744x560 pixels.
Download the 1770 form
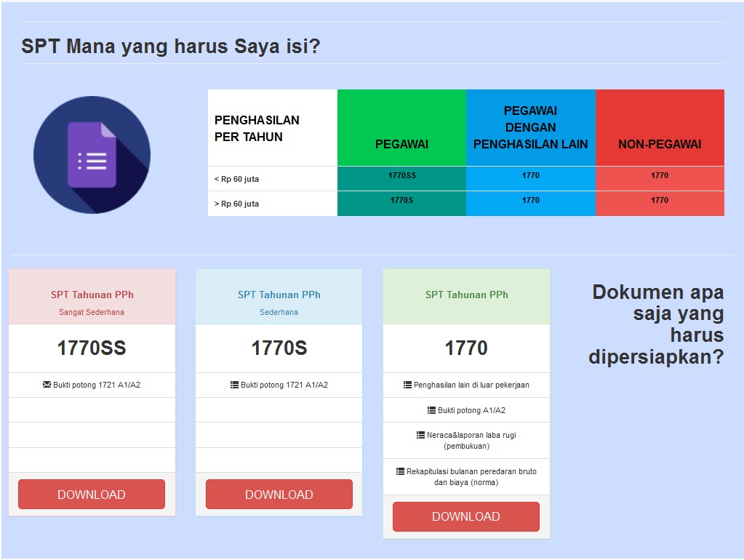point(466,516)
